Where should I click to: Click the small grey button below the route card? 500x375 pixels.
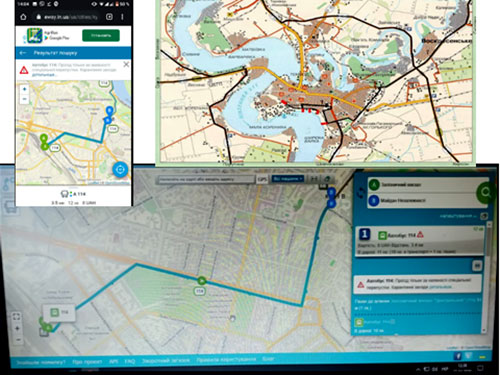point(477,266)
